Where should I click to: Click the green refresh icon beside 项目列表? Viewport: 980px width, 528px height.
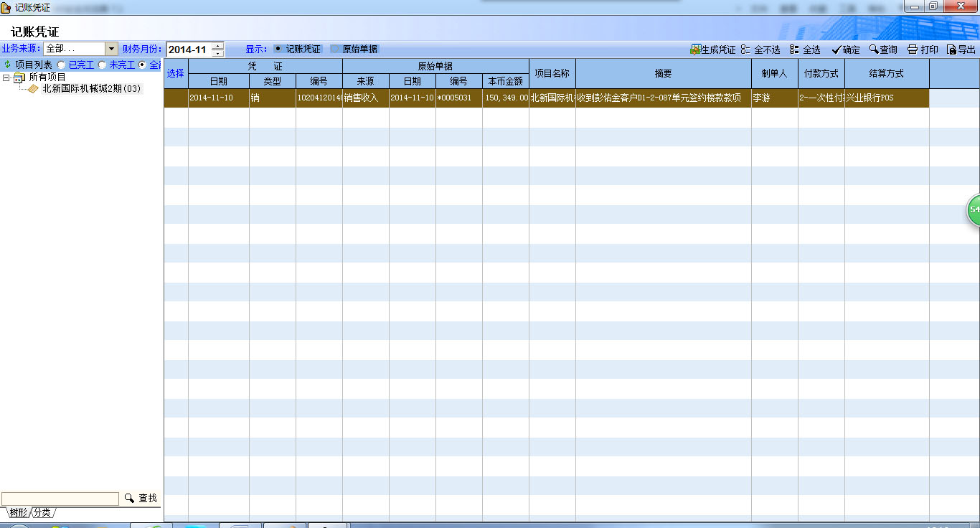7,65
